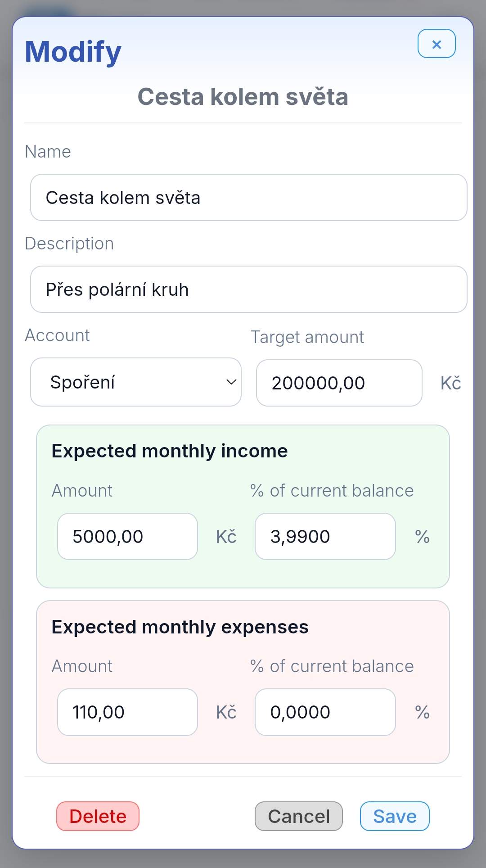This screenshot has height=868, width=486.
Task: Close the Modify dialog with the X icon
Action: [436, 44]
